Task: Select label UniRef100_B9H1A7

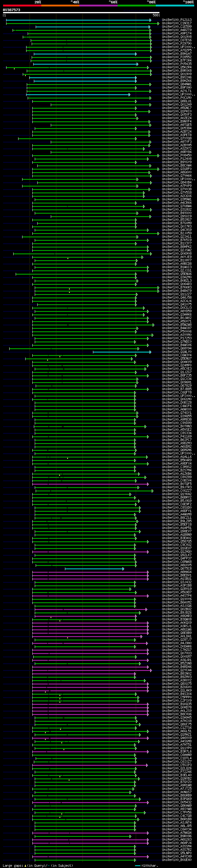Action: pos(177,54)
